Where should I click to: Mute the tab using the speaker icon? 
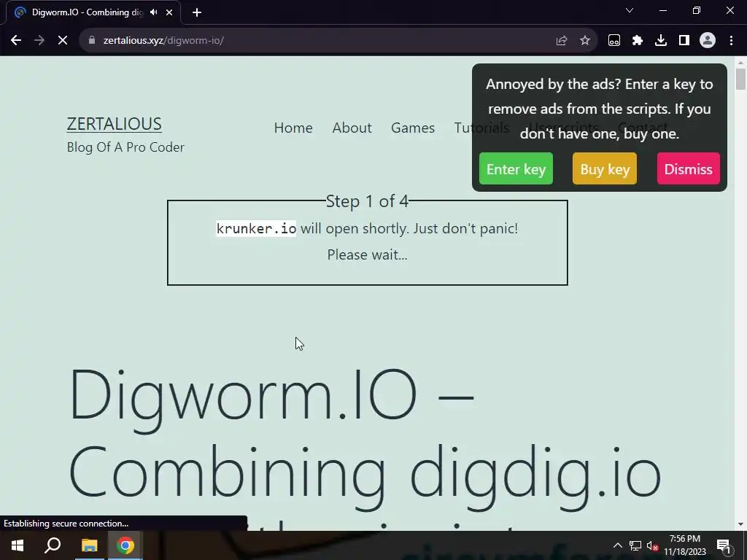click(153, 12)
